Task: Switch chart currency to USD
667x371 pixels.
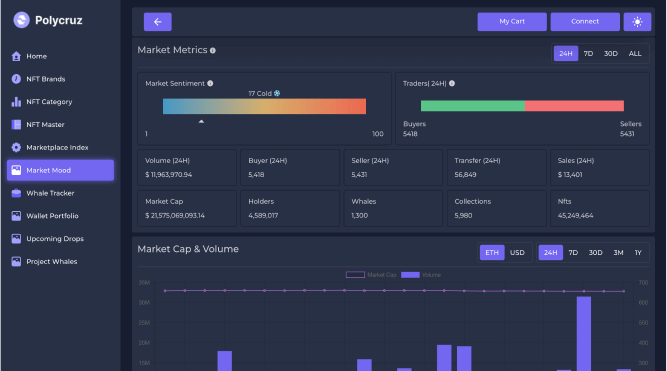Action: 517,253
